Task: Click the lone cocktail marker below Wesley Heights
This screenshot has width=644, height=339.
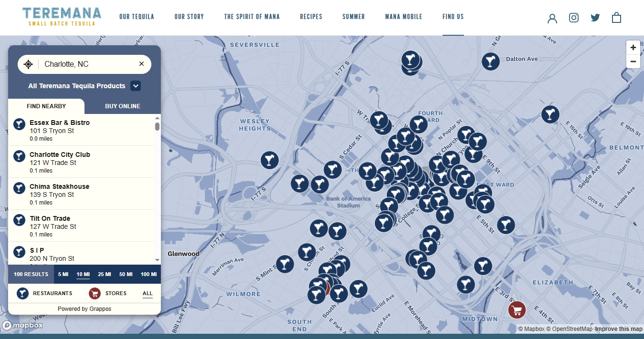Action: (269, 160)
